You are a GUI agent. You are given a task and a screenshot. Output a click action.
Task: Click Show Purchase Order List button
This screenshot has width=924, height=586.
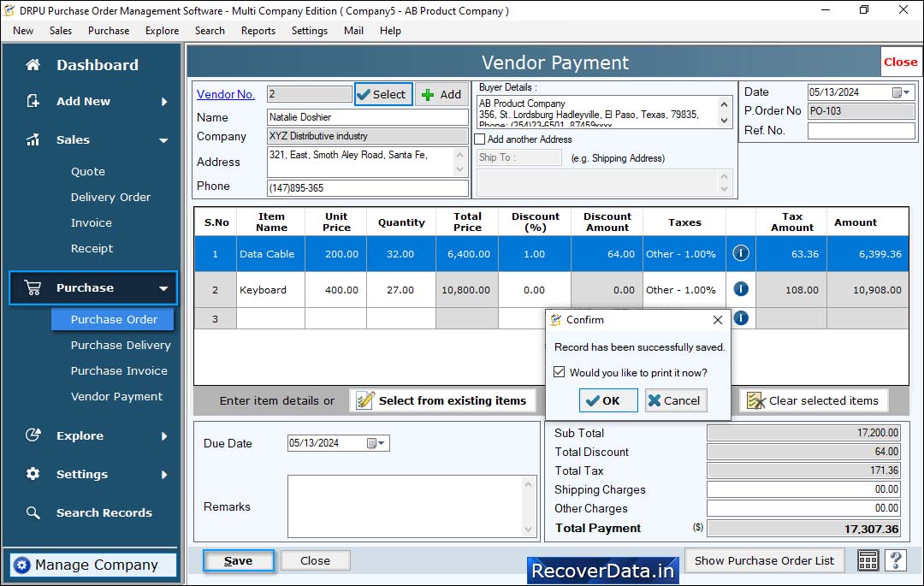tap(764, 560)
